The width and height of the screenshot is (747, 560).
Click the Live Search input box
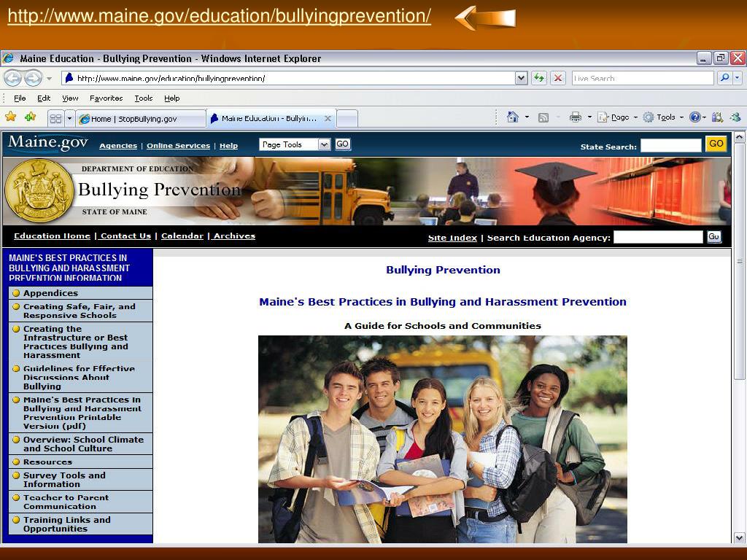pos(643,78)
